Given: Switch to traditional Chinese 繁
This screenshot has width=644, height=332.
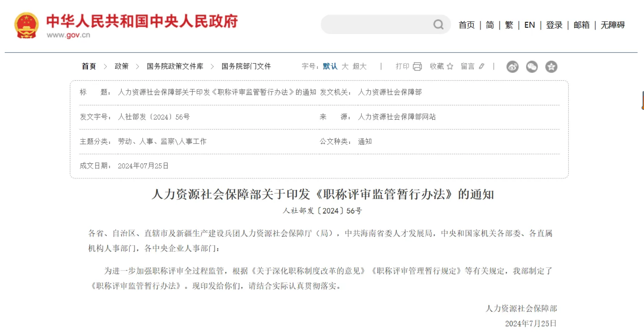Looking at the screenshot, I should click(x=509, y=25).
